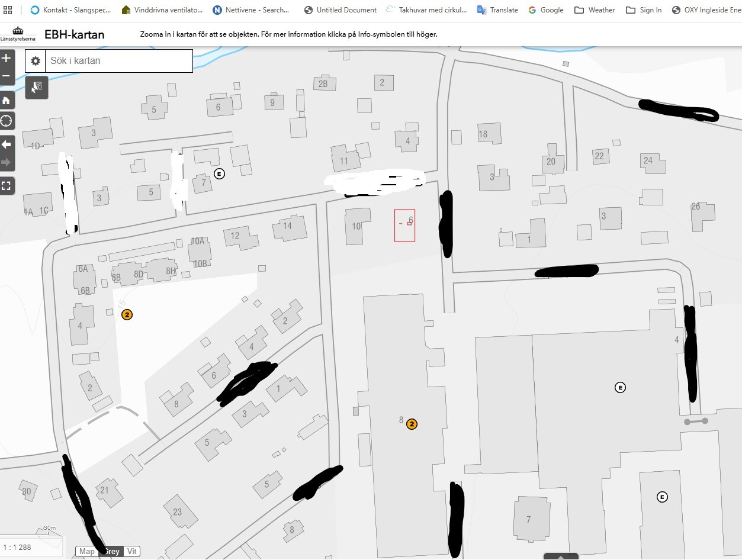742x560 pixels.
Task: Click the orange 2 marker on building 8
Action: click(x=412, y=424)
